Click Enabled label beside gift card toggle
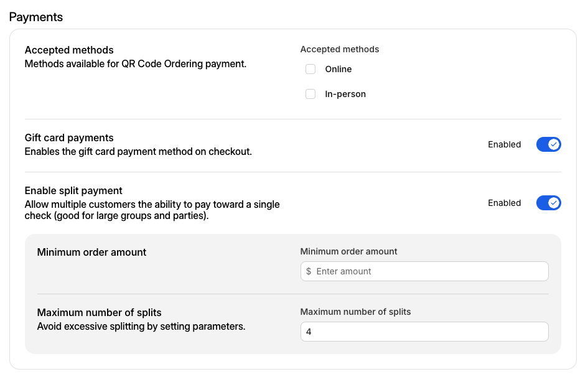Screen dimensions: 588x382 pos(504,144)
